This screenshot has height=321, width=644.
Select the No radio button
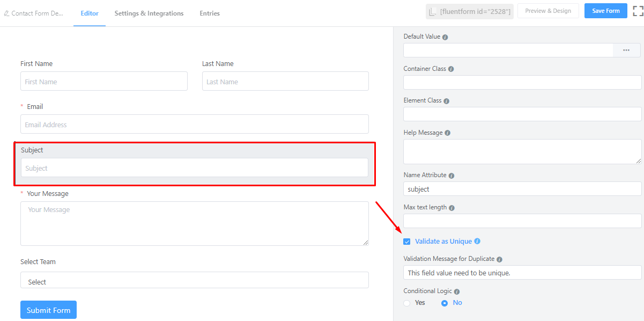(445, 303)
